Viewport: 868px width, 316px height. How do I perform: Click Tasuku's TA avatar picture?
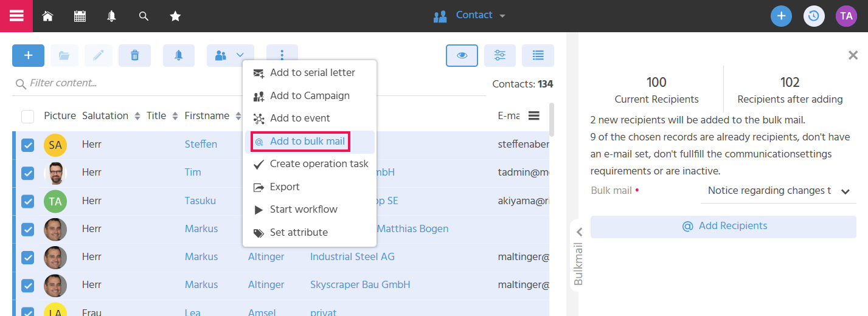(x=55, y=201)
